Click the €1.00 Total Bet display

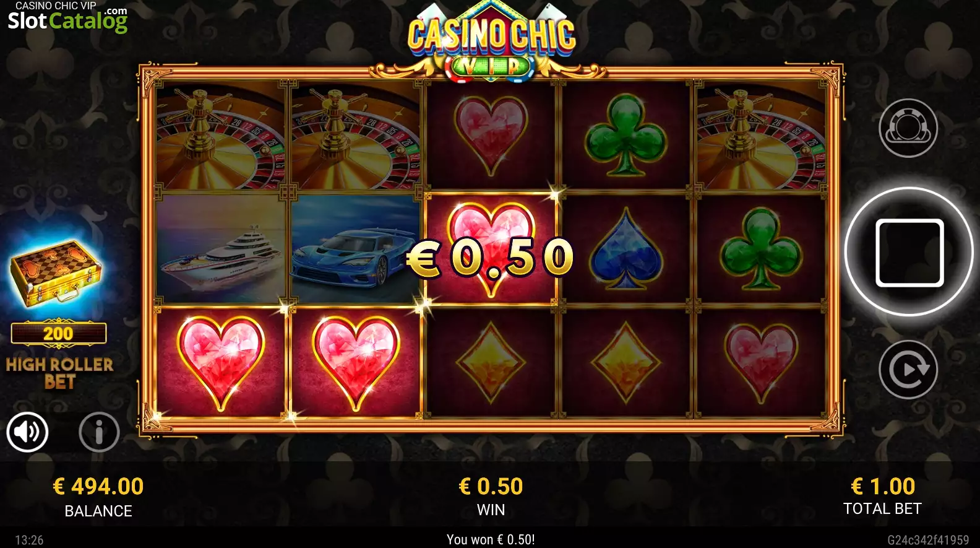(883, 497)
